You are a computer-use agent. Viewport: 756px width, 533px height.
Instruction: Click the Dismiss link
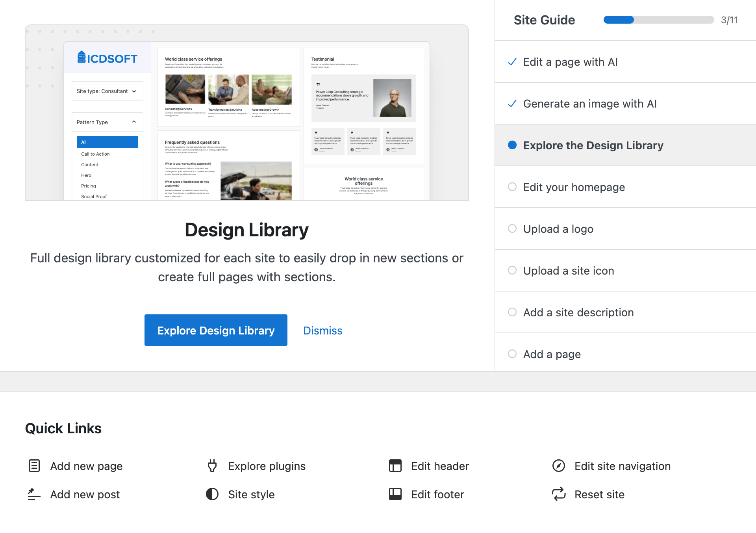coord(322,331)
